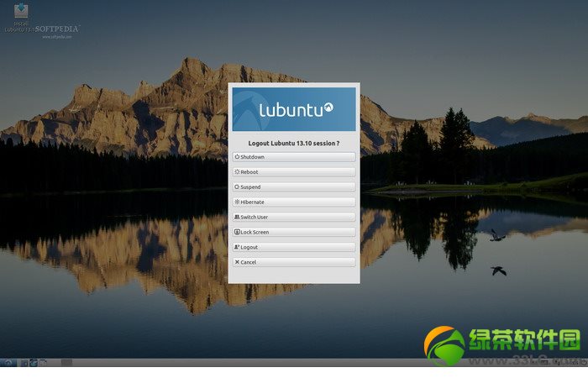This screenshot has height=378, width=588.
Task: Click the icon beside Reboot
Action: [x=237, y=172]
